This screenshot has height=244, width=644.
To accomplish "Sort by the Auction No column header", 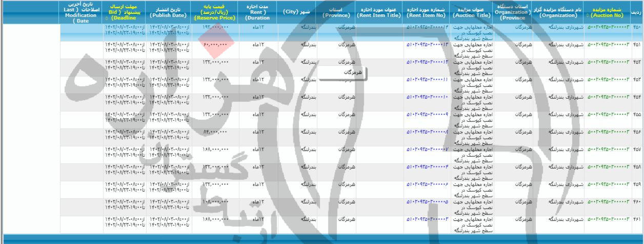I will tap(608, 12).
